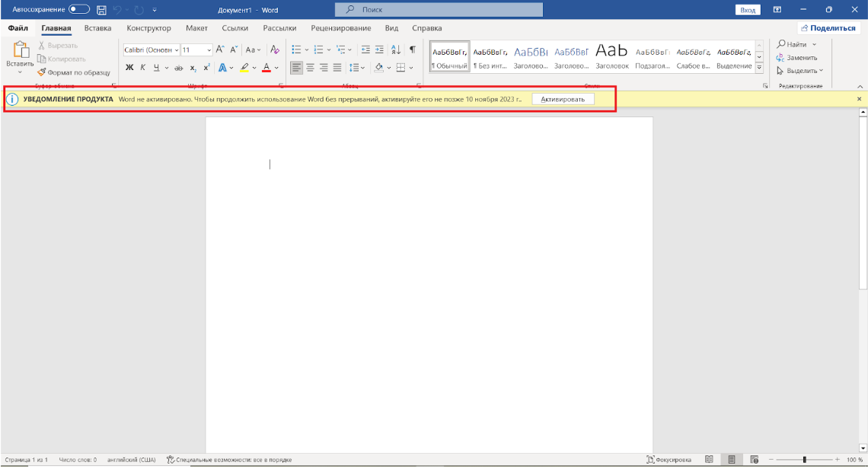Viewport: 868px width, 472px height.
Task: Click the Поиск search field
Action: coord(439,10)
